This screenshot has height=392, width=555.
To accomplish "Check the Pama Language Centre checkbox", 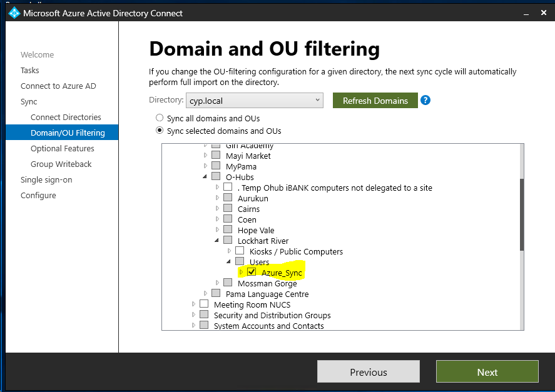I will pos(216,293).
